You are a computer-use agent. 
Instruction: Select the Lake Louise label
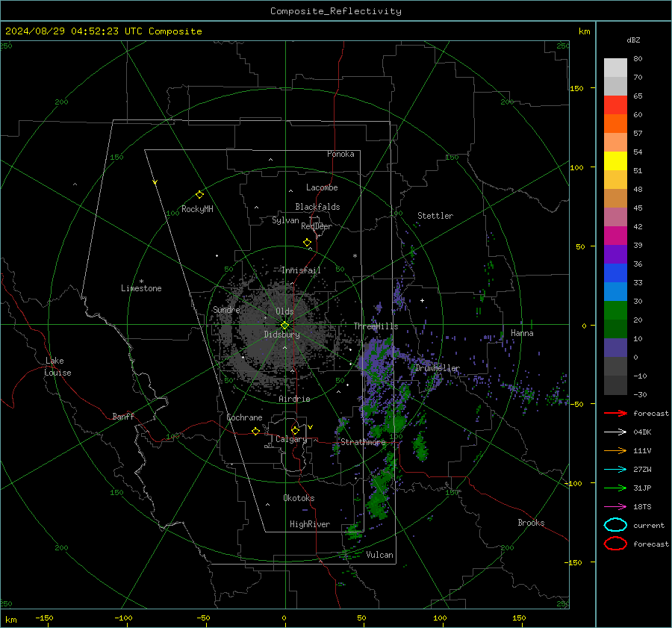click(x=57, y=367)
